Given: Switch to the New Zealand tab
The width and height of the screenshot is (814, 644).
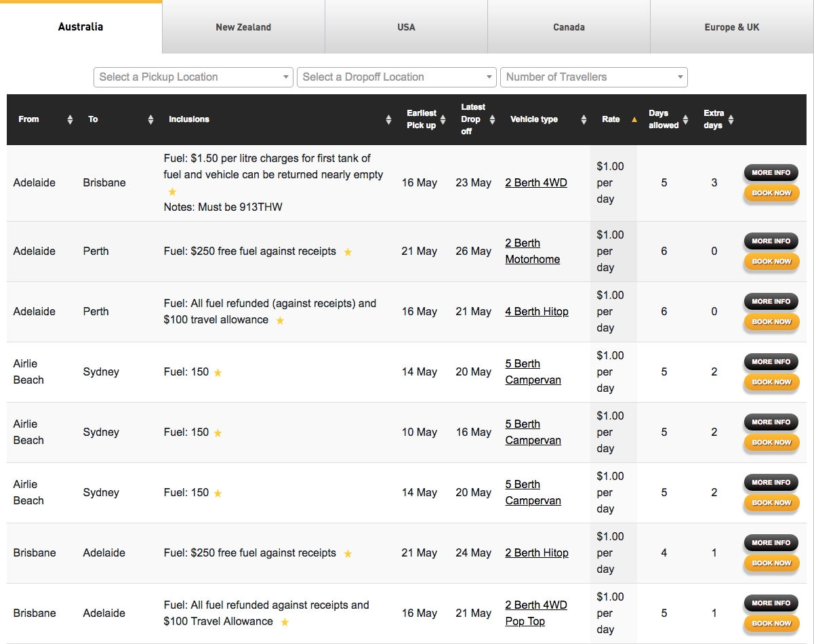Looking at the screenshot, I should [243, 27].
